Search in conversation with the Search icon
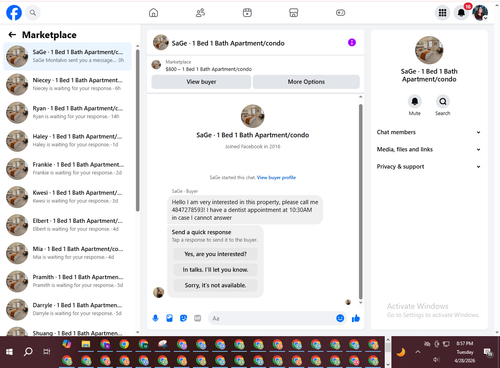 point(443,101)
